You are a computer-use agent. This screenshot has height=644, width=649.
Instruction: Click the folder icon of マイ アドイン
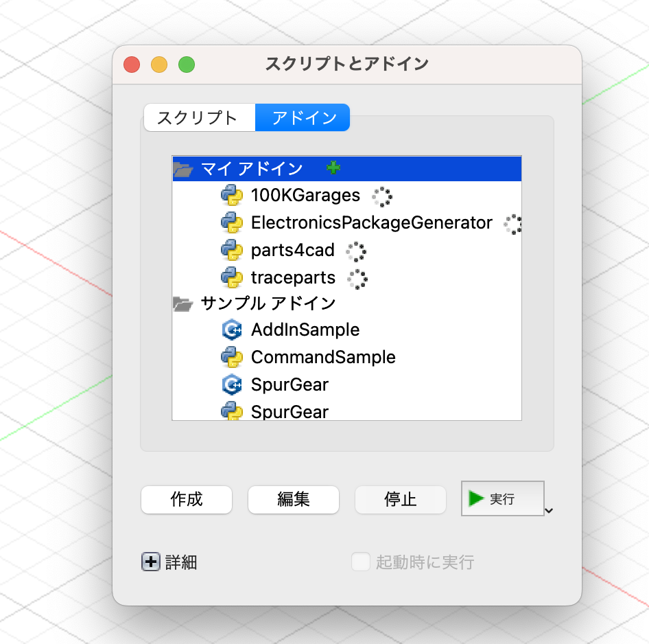(x=182, y=168)
